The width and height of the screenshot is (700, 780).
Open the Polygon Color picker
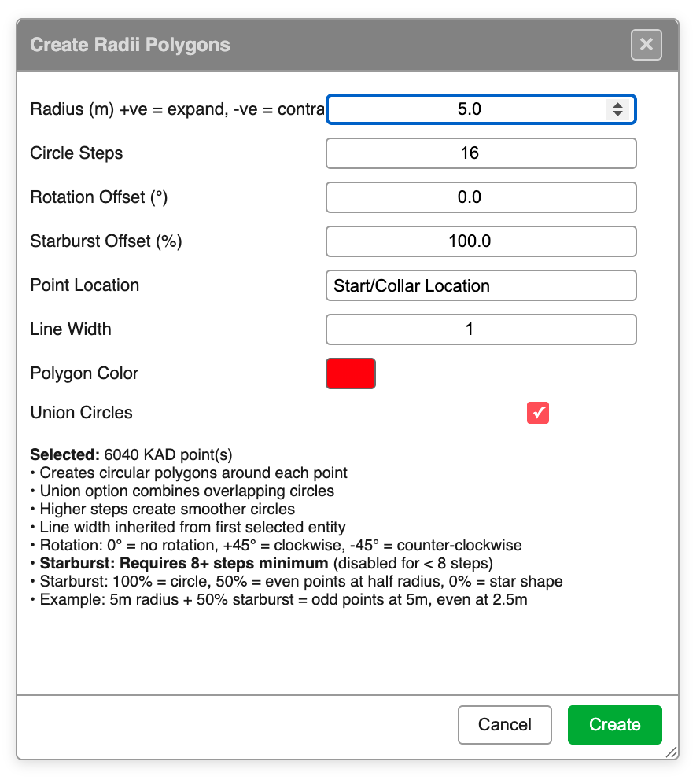coord(350,373)
